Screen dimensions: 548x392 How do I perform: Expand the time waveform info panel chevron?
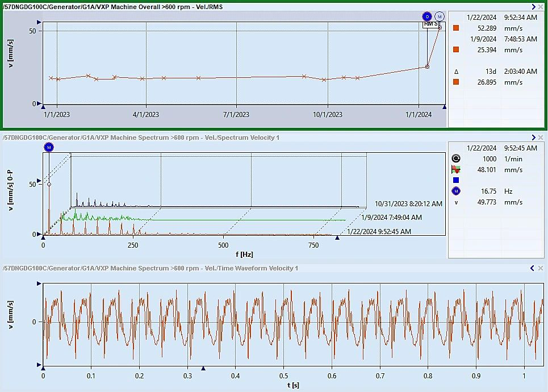point(532,268)
